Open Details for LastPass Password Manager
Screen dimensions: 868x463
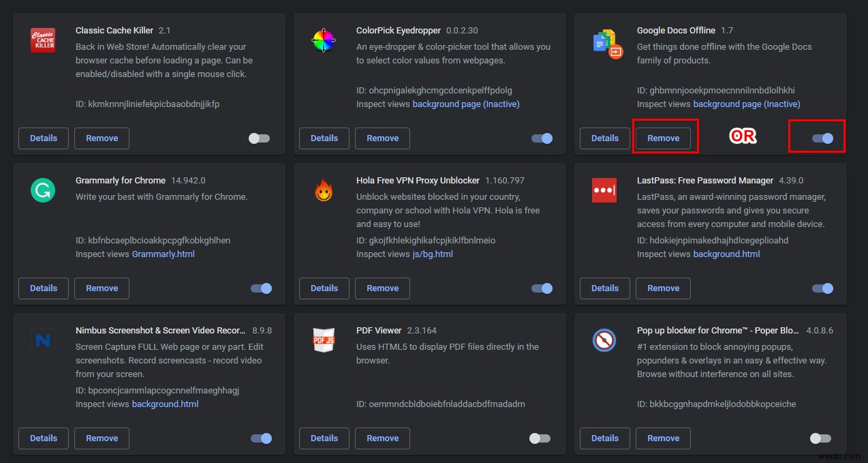pyautogui.click(x=604, y=288)
